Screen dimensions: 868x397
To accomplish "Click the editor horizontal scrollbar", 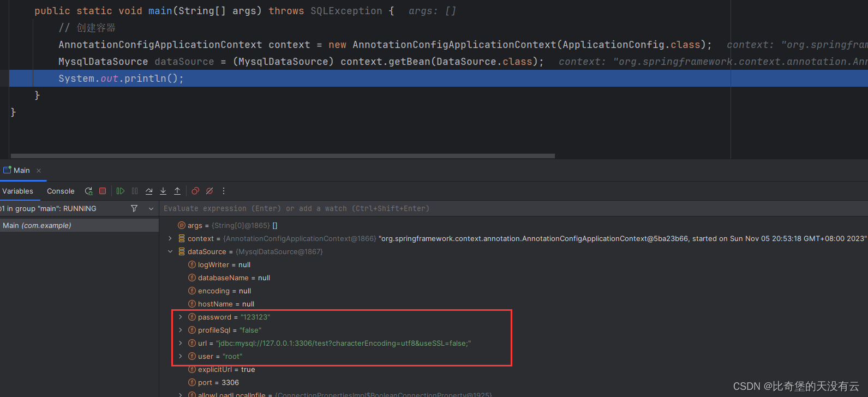I will tap(283, 156).
